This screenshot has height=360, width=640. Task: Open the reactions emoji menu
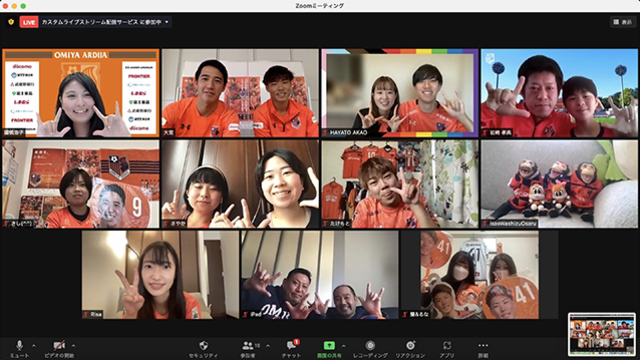coord(410,349)
